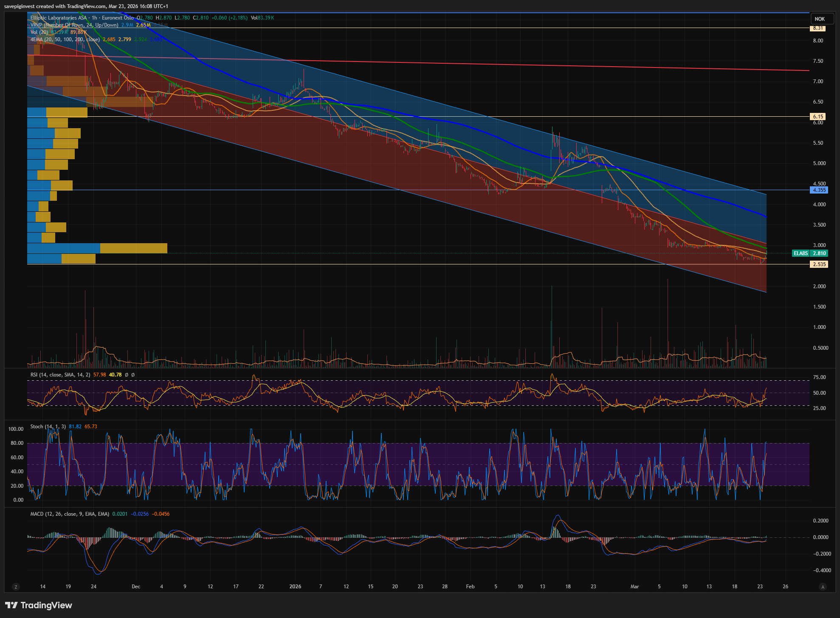Click the 2026 year label on time axis
The height and width of the screenshot is (618, 840).
pos(295,587)
